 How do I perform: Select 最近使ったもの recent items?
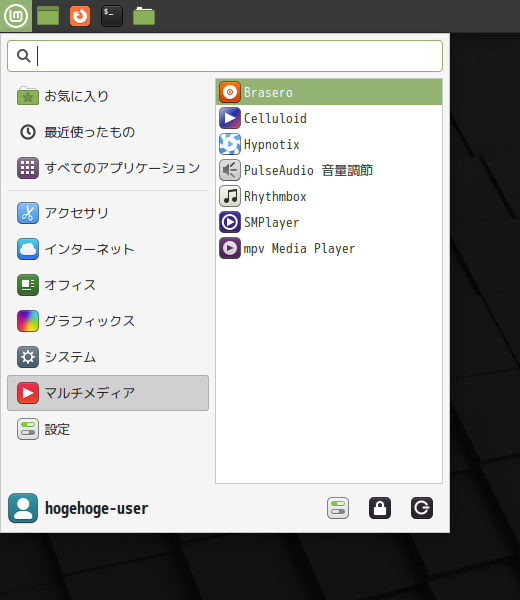click(x=108, y=132)
